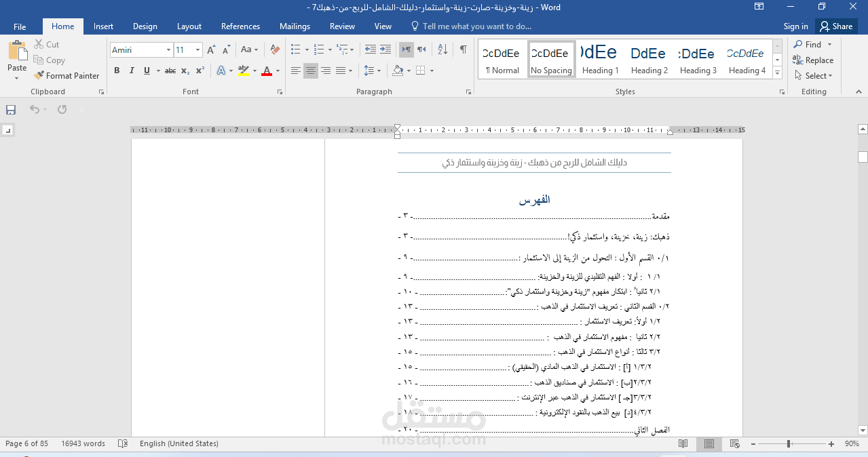The height and width of the screenshot is (457, 868).
Task: Open line spacing options
Action: [x=372, y=71]
